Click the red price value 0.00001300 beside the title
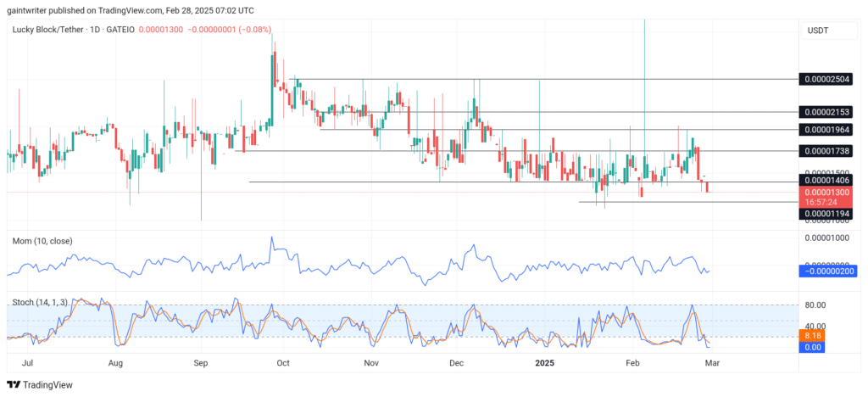This screenshot has width=868, height=397. [161, 30]
